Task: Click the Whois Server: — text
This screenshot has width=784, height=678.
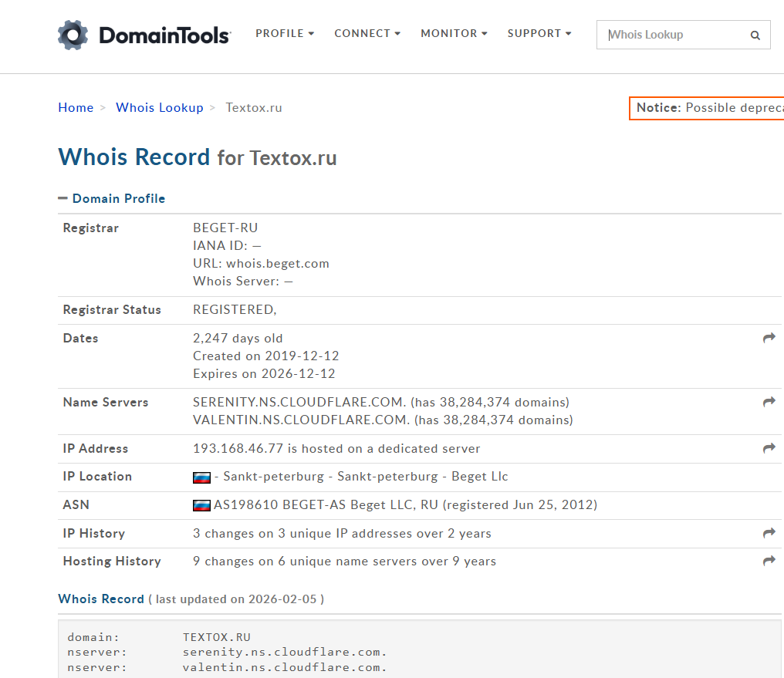Action: pyautogui.click(x=243, y=282)
